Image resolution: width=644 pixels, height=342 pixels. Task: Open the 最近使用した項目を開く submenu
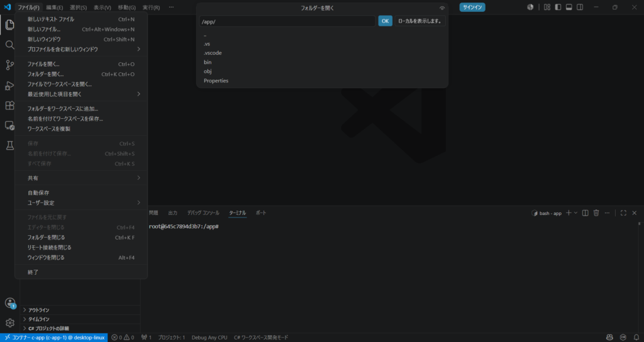click(81, 94)
